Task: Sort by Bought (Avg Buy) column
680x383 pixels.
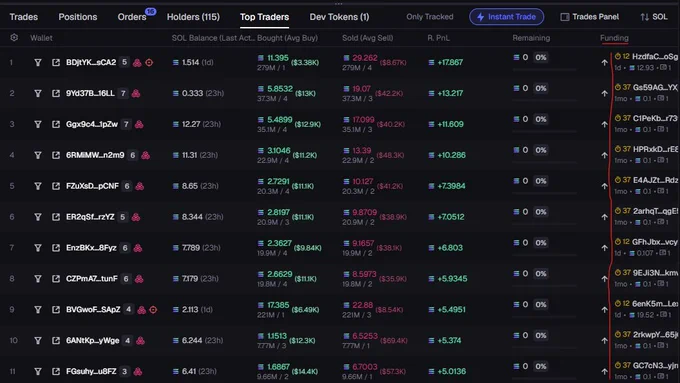Action: click(288, 38)
